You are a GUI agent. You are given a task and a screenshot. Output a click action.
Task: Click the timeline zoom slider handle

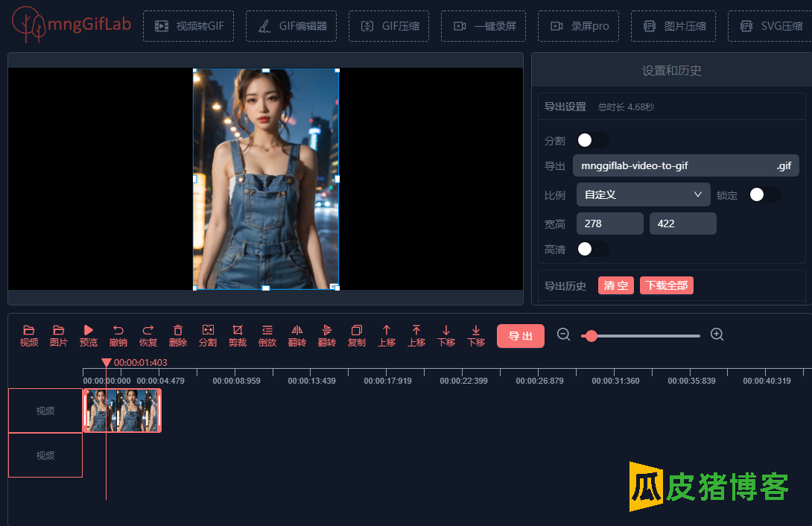(x=591, y=336)
